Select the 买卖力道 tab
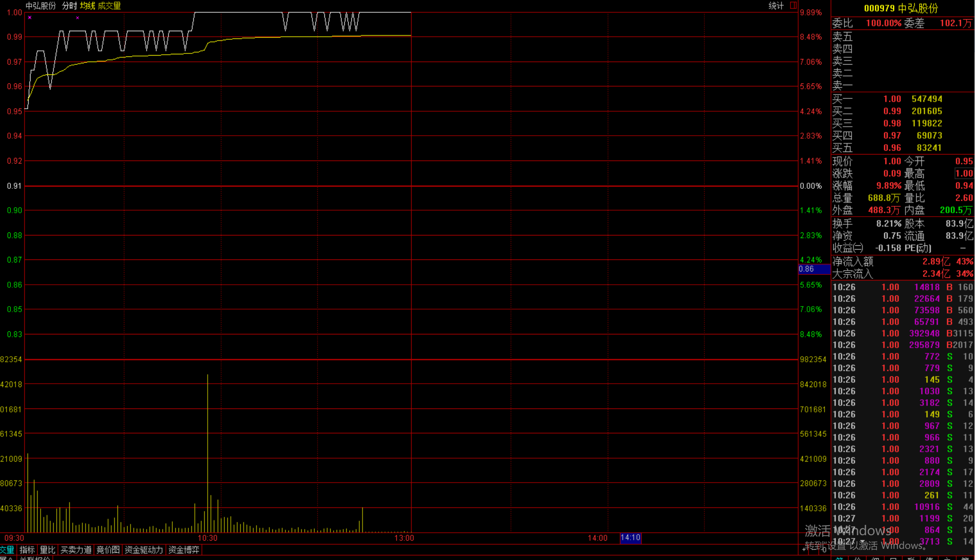 tap(76, 550)
